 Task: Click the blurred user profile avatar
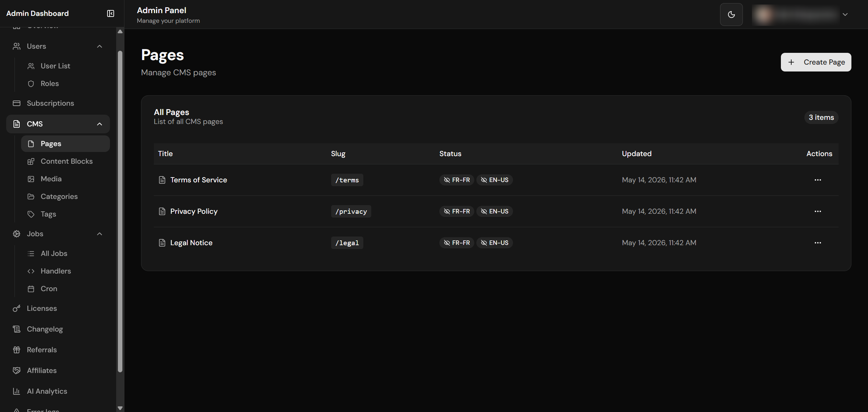coord(764,15)
